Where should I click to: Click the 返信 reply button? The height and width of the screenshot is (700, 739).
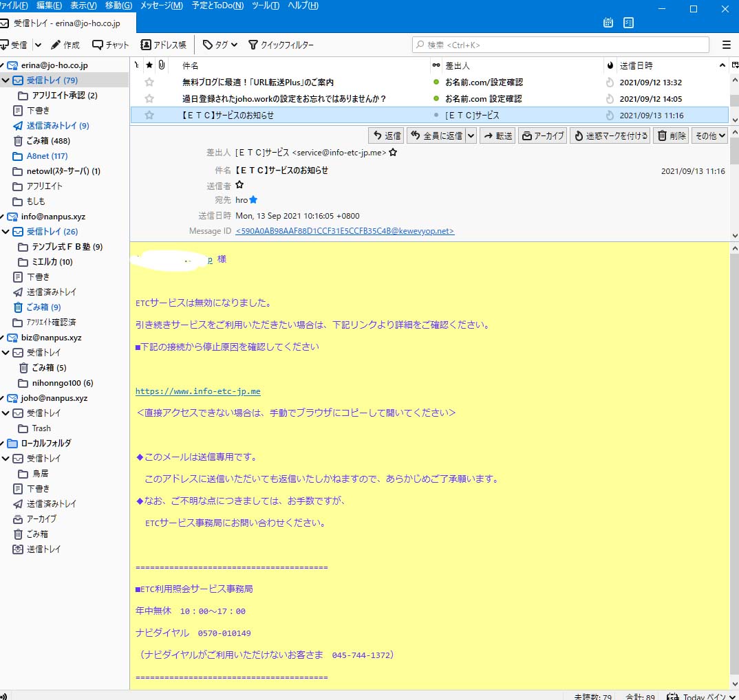(x=386, y=135)
